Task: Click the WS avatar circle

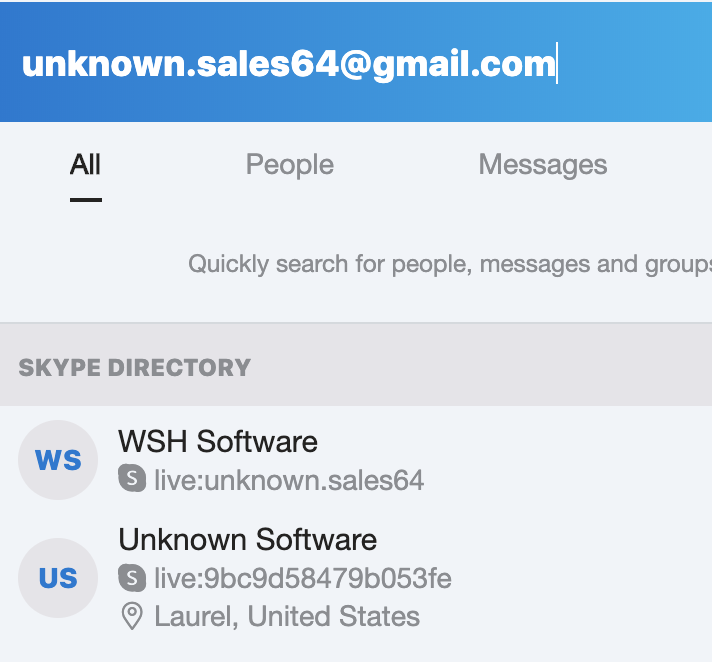Action: click(58, 460)
